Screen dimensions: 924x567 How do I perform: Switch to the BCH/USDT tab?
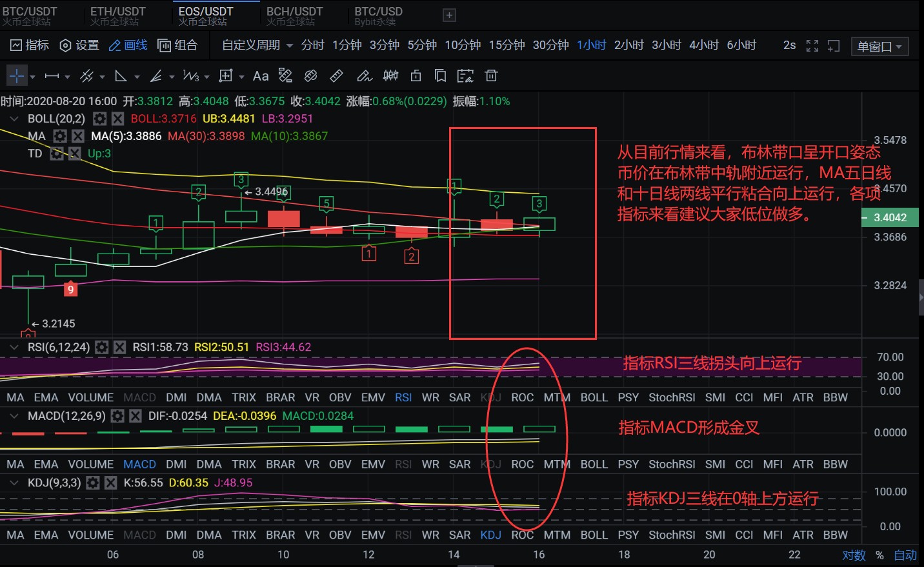(x=294, y=15)
